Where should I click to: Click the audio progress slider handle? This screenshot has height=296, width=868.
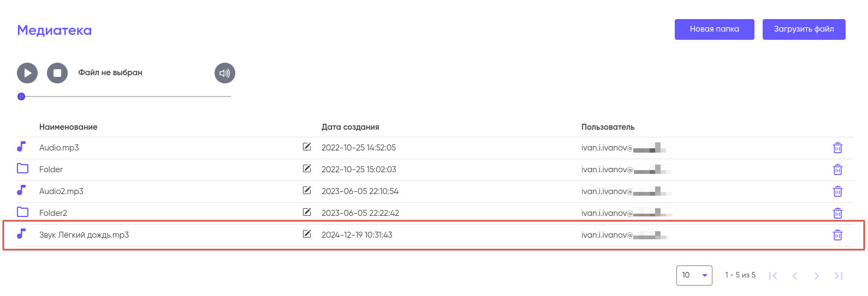point(21,96)
